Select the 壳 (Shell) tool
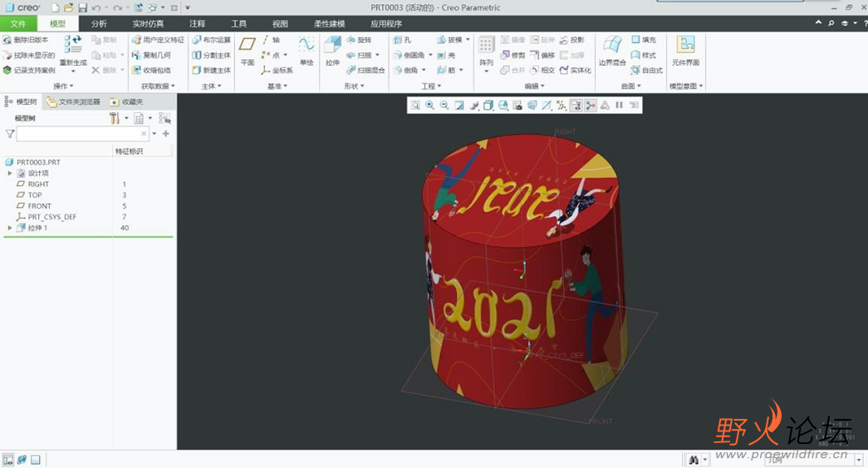This screenshot has height=468, width=868. click(x=446, y=56)
